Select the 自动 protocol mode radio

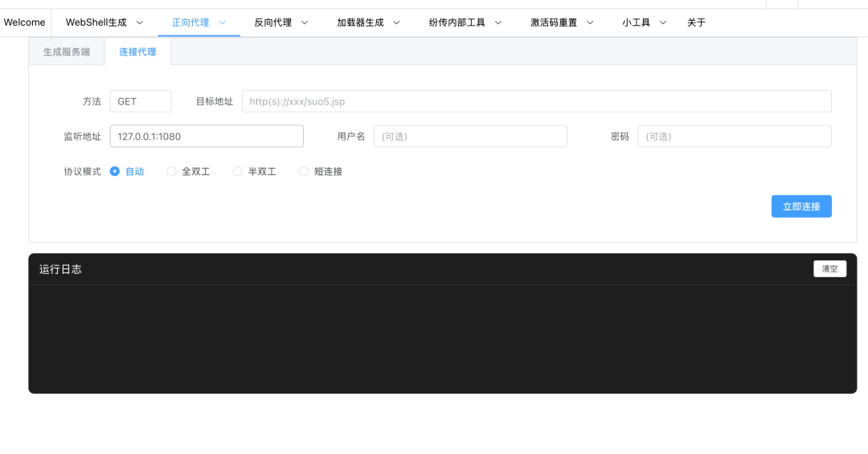point(115,172)
